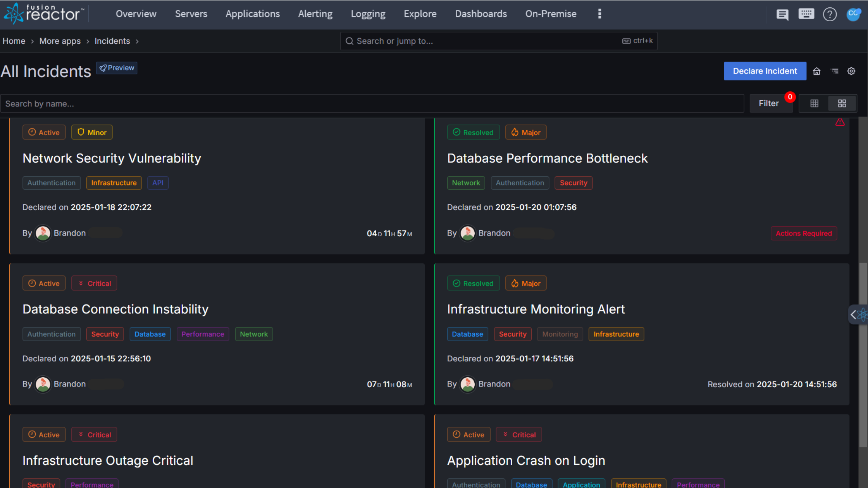This screenshot has width=868, height=488.
Task: Click the FusionReactor logo
Action: click(44, 14)
